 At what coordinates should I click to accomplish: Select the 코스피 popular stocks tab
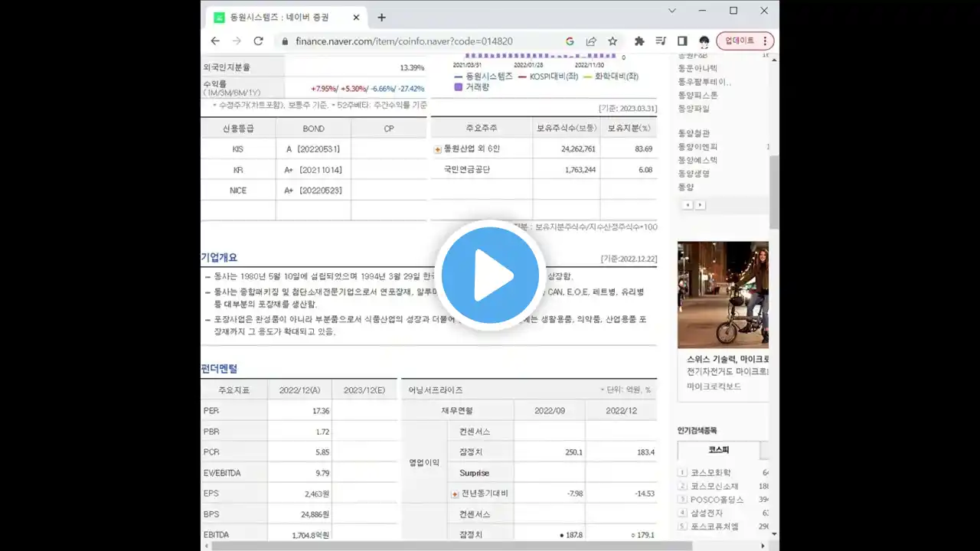click(719, 450)
